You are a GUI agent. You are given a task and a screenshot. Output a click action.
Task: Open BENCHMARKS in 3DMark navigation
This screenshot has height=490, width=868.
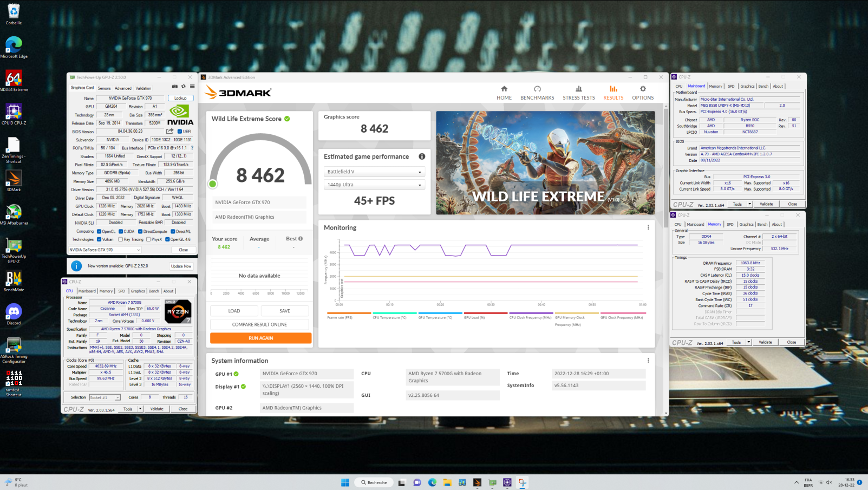coord(537,93)
